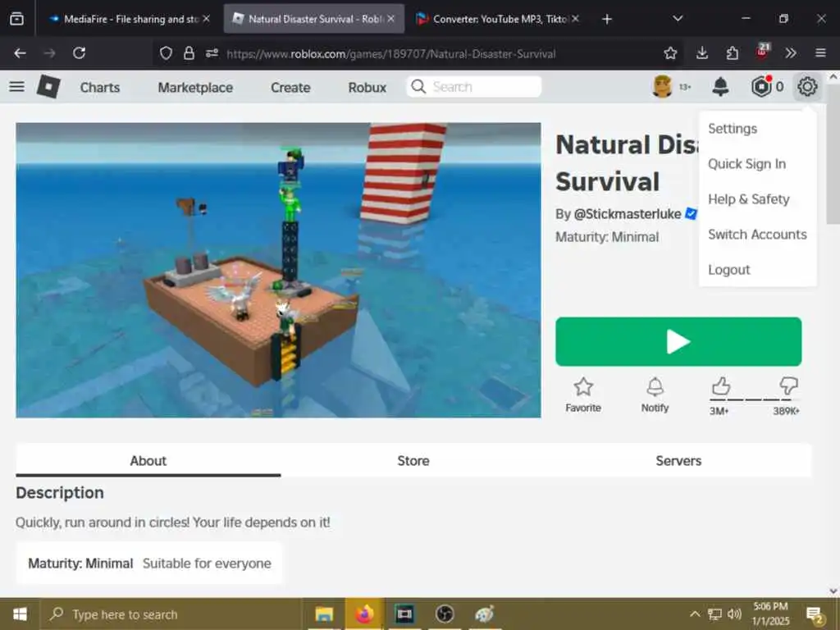Open the Robux page link
Screen dimensions: 840x630
click(367, 87)
